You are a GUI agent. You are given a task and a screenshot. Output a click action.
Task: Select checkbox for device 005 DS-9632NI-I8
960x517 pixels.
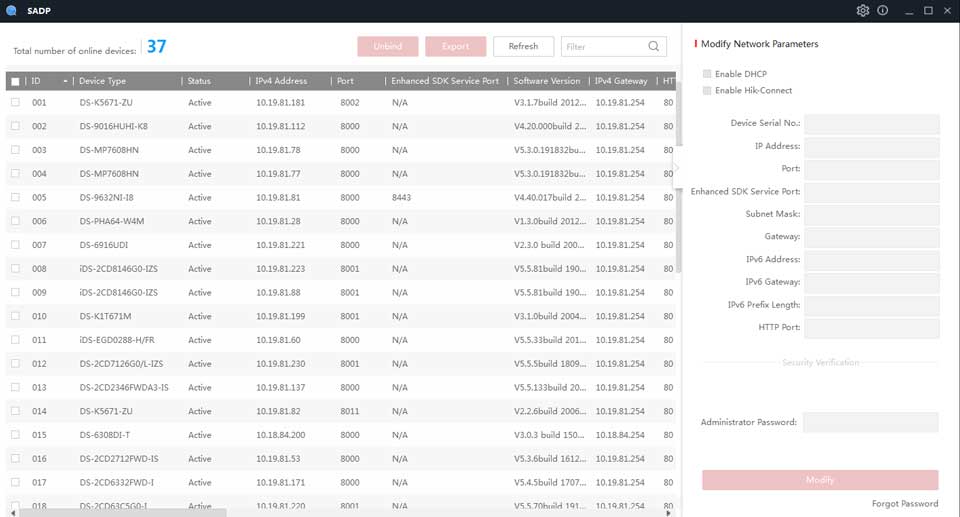[x=15, y=197]
